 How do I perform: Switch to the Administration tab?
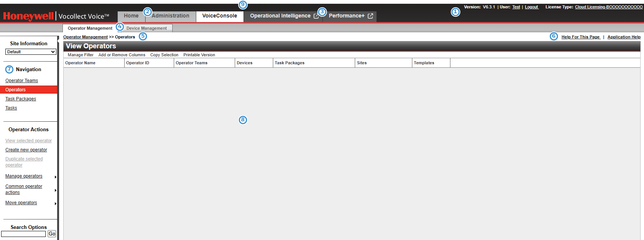(170, 16)
